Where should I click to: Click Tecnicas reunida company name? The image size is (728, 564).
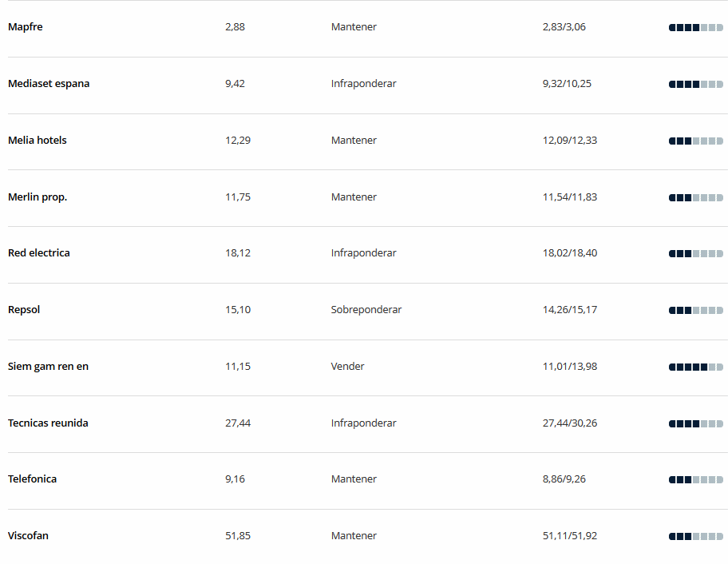coord(48,423)
